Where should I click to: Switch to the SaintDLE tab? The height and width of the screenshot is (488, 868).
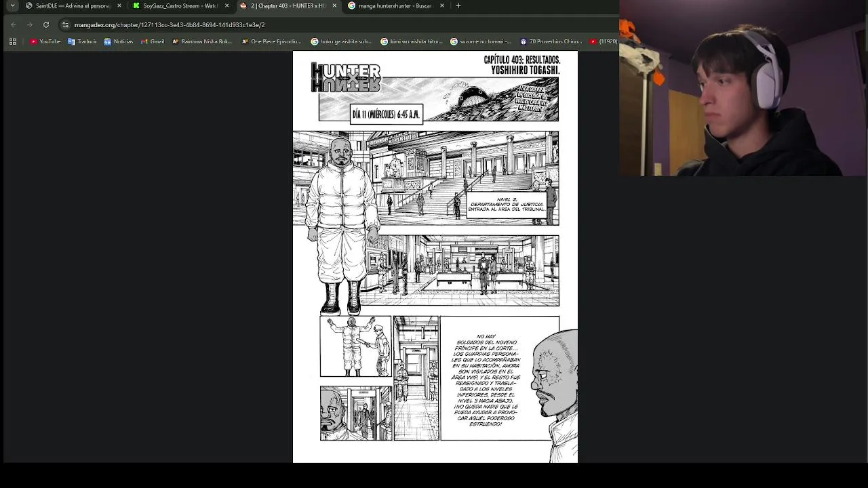72,5
